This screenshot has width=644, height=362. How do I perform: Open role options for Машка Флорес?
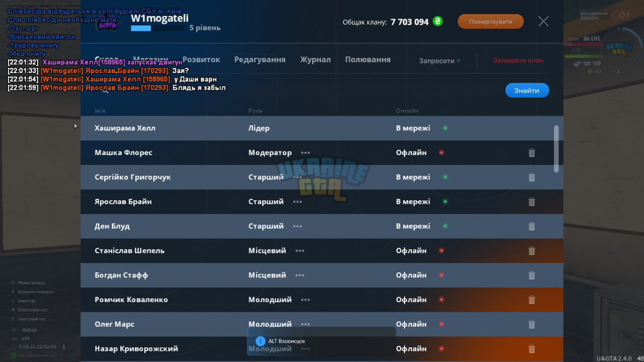coord(305,153)
